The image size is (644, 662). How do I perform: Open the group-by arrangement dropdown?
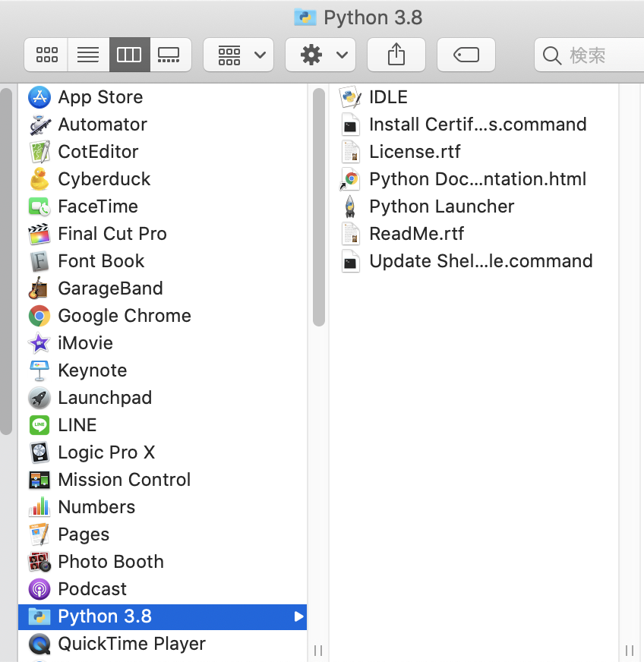click(238, 55)
